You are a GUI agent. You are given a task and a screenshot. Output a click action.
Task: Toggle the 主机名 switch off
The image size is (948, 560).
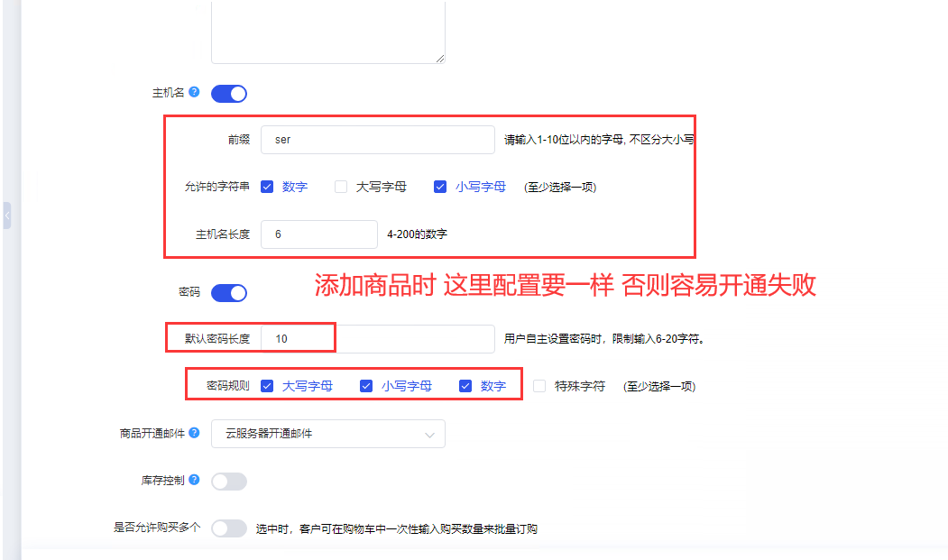[229, 94]
